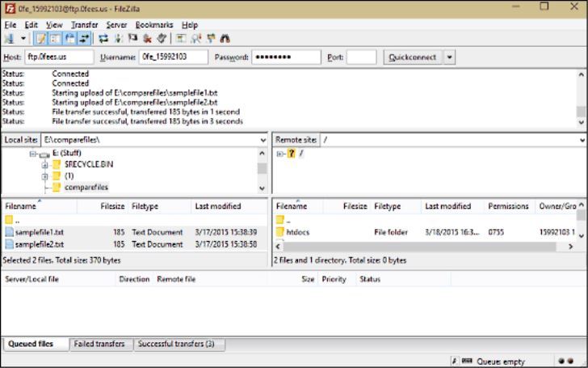Screen dimensions: 588x368
Task: Search files with binoculars icon
Action: pos(225,38)
